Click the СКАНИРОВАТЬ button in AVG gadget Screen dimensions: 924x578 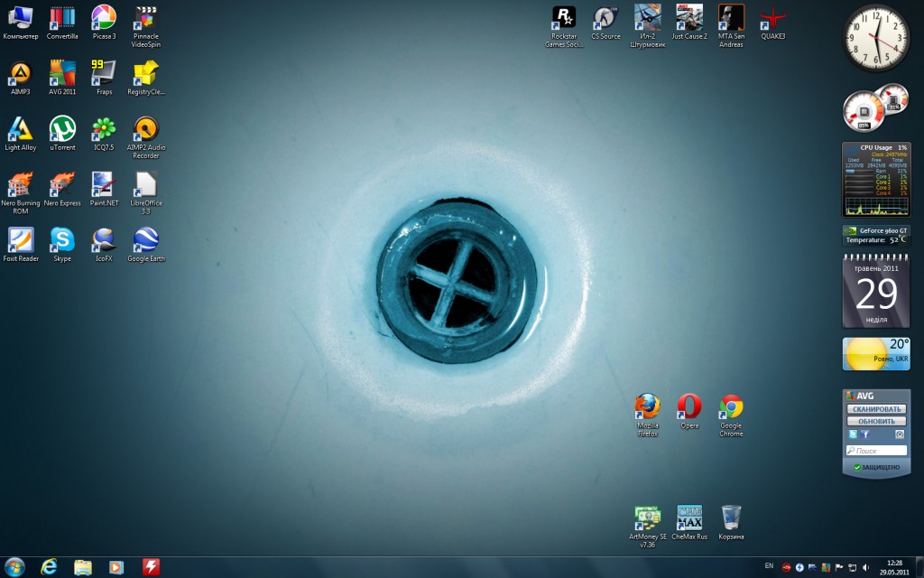click(876, 409)
